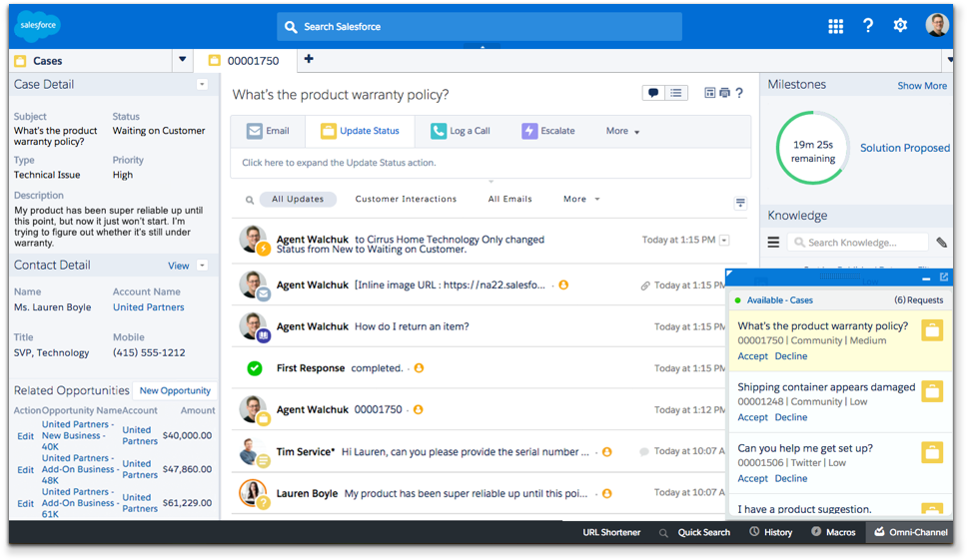967x560 pixels.
Task: Open the Solution Proposed milestone link
Action: pos(905,148)
